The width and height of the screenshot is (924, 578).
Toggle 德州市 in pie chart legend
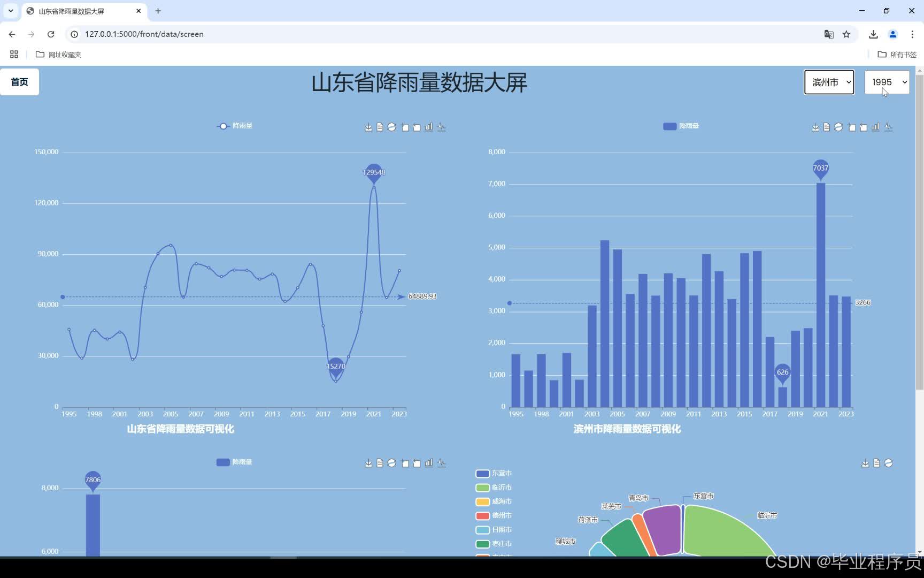(x=494, y=515)
